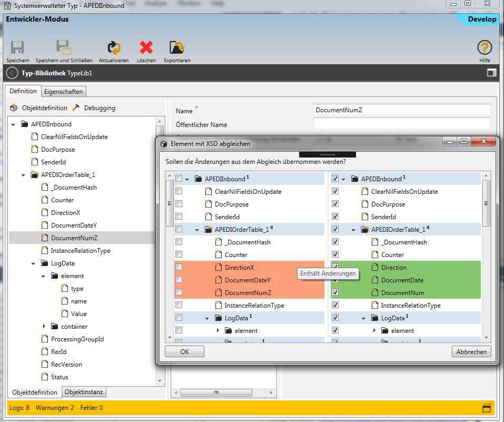Go back with the circular arrow button
The width and height of the screenshot is (504, 422).
click(12, 73)
